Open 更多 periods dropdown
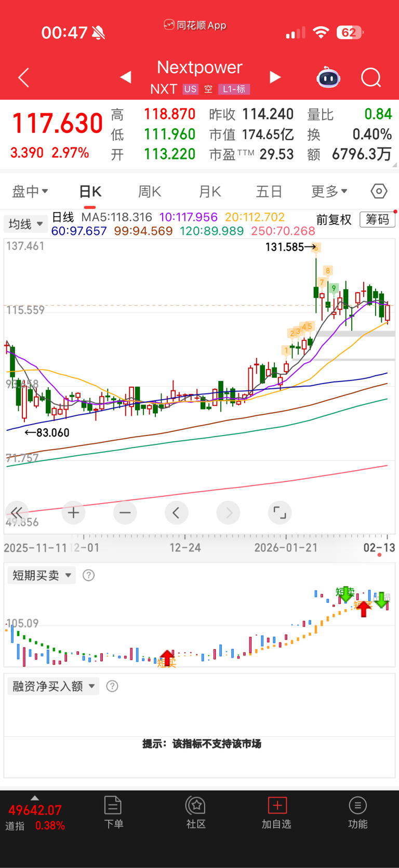399x868 pixels. click(x=329, y=191)
